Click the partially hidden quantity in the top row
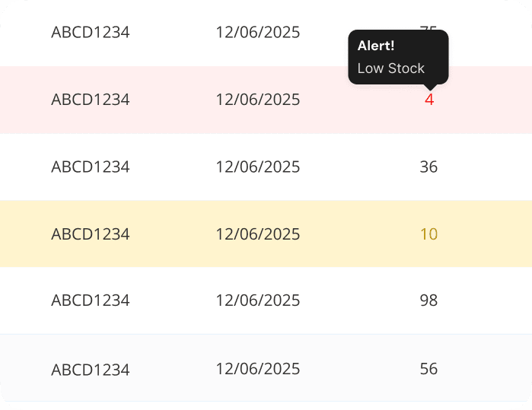This screenshot has width=532, height=410. [x=428, y=28]
